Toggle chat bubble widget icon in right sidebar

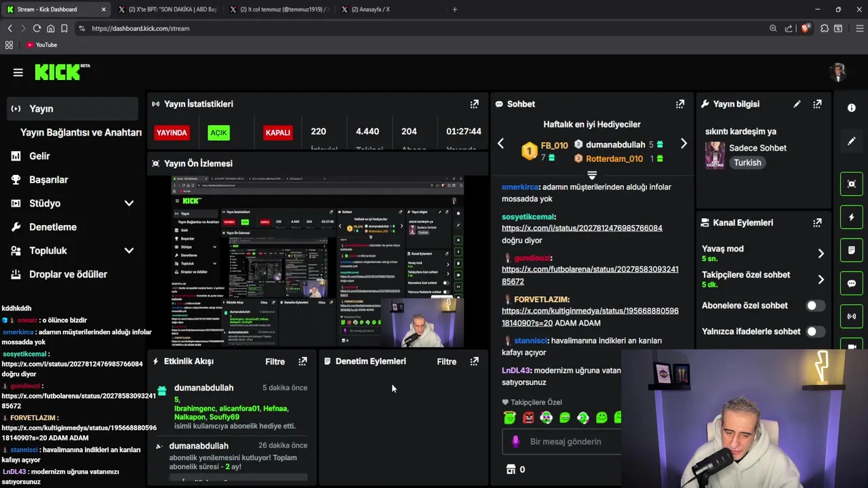tap(852, 283)
